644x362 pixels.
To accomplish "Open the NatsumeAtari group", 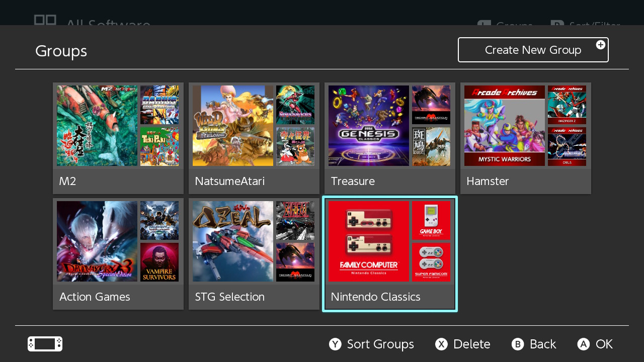I will click(x=254, y=138).
